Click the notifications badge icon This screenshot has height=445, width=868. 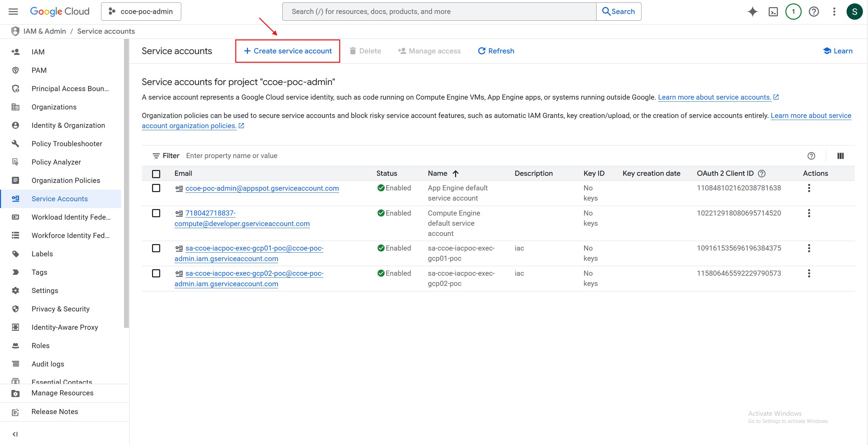(x=793, y=12)
